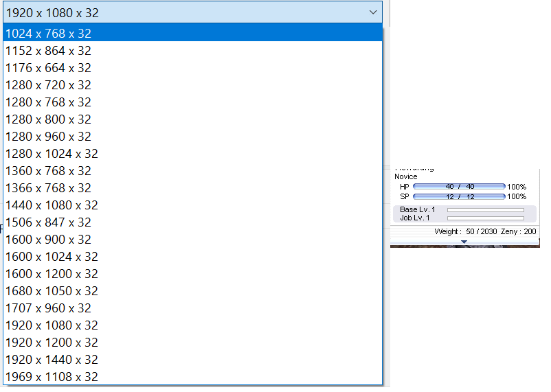
Task: Select 1280 x 960 x 32 resolution
Action: [192, 137]
